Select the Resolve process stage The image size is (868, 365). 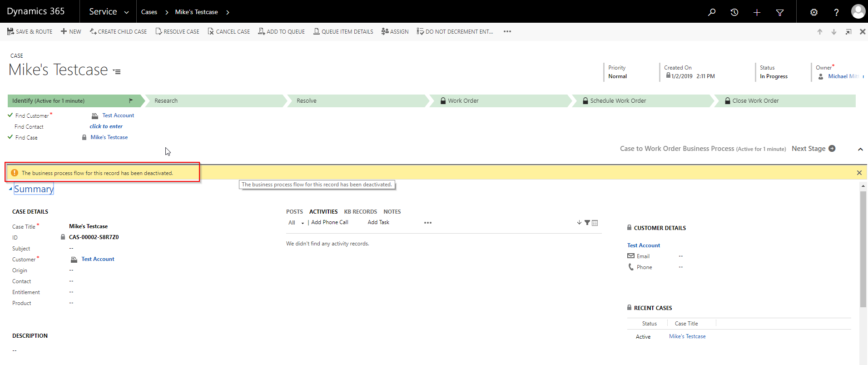[358, 101]
